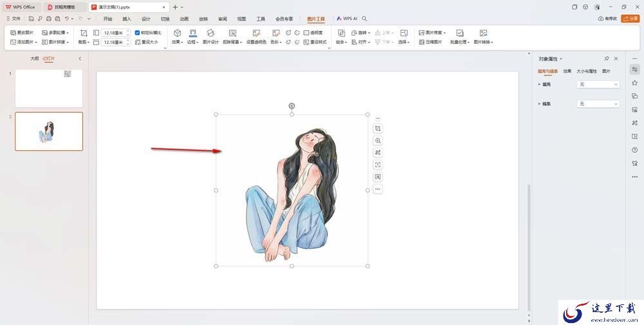The height and width of the screenshot is (325, 644).
Task: Click the 有修改 cloud status indicator
Action: [607, 19]
